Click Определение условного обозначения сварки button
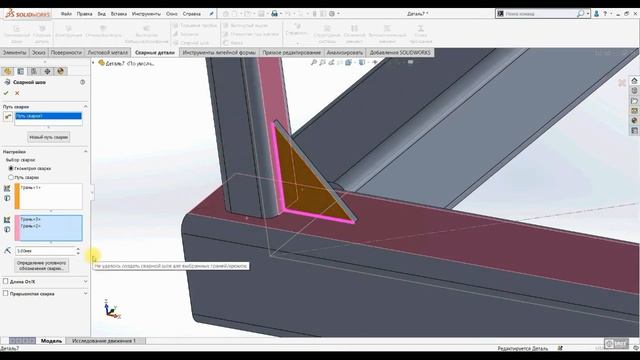Image resolution: width=640 pixels, height=360 pixels. click(41, 266)
